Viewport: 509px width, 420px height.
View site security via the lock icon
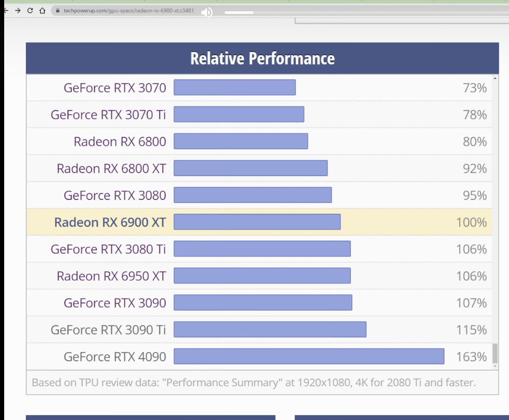(x=58, y=11)
